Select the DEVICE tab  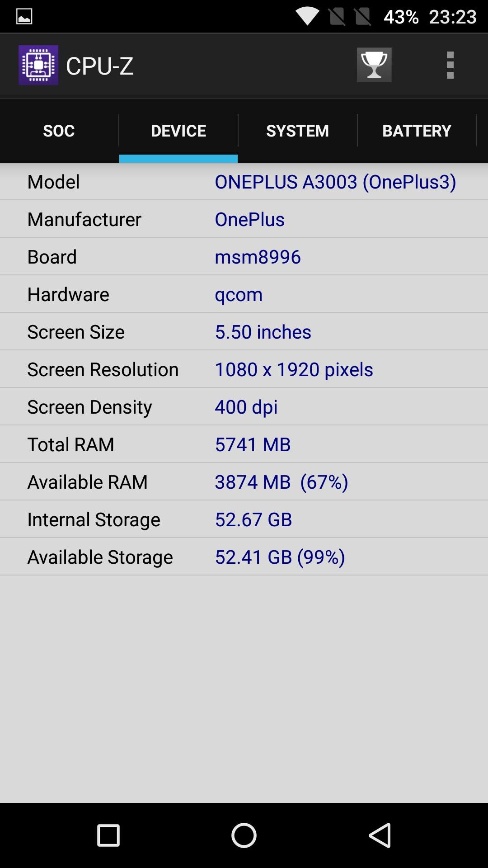click(178, 131)
